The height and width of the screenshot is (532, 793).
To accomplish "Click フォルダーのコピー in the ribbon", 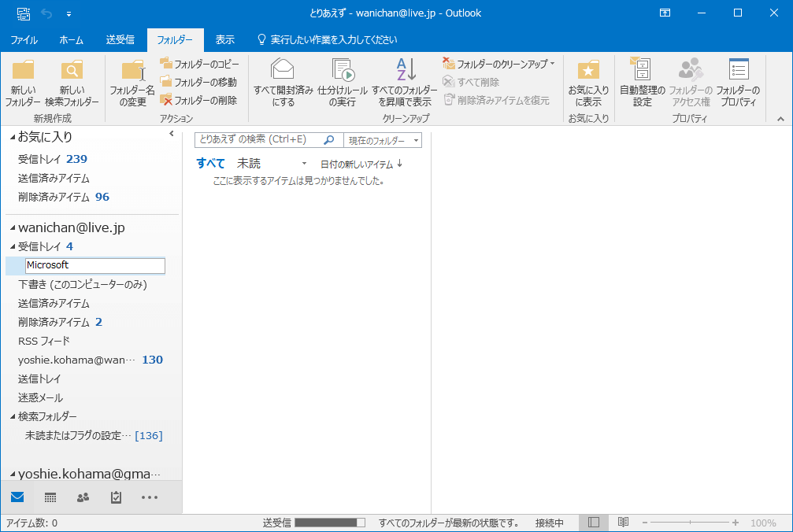I will click(199, 64).
